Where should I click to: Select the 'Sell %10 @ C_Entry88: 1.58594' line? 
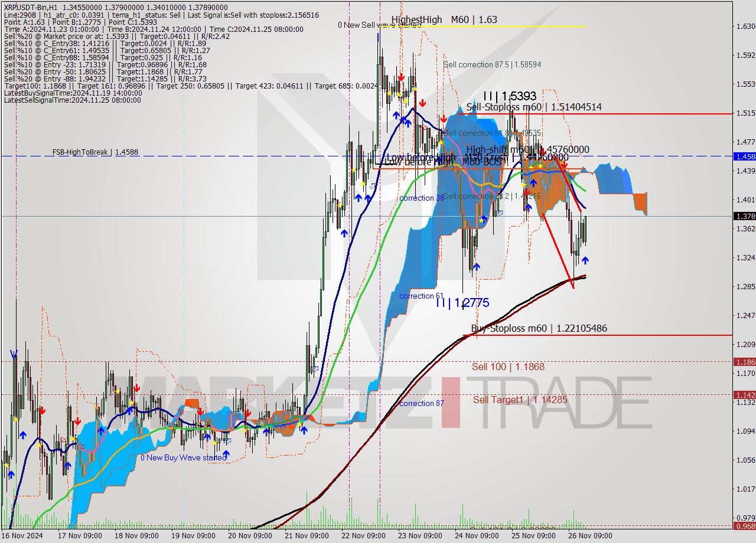[105, 57]
